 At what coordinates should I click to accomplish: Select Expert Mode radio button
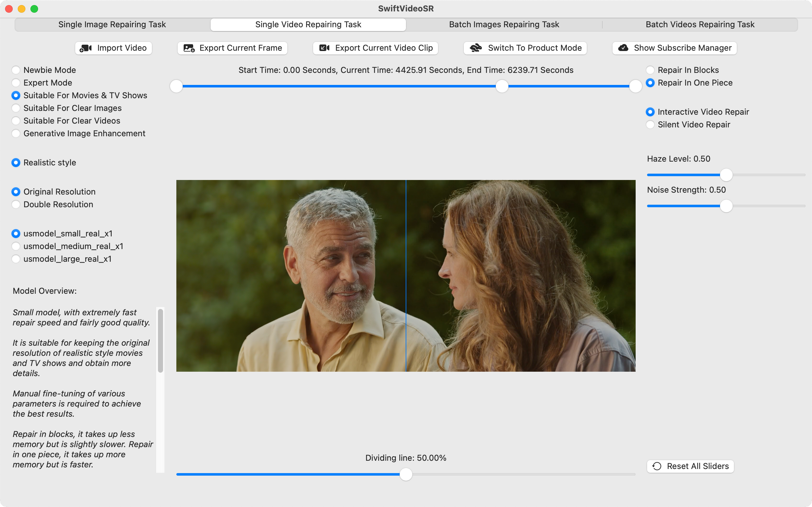16,83
